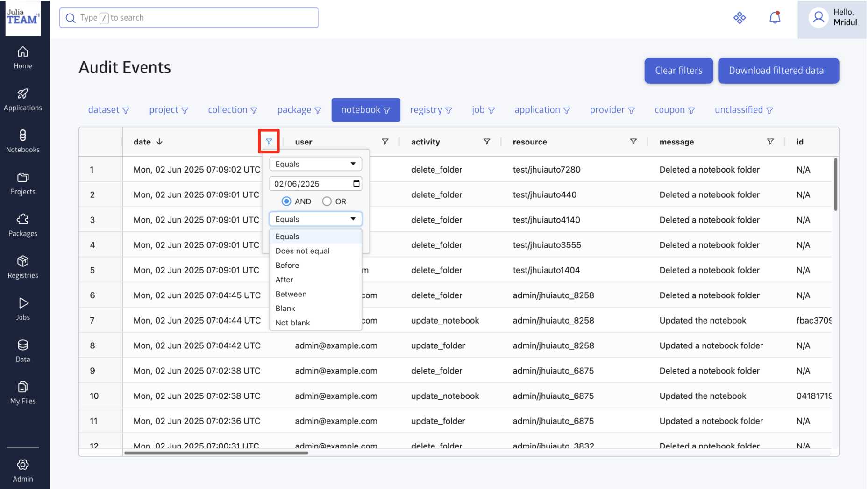Select the OR radio button
868x489 pixels.
[327, 201]
